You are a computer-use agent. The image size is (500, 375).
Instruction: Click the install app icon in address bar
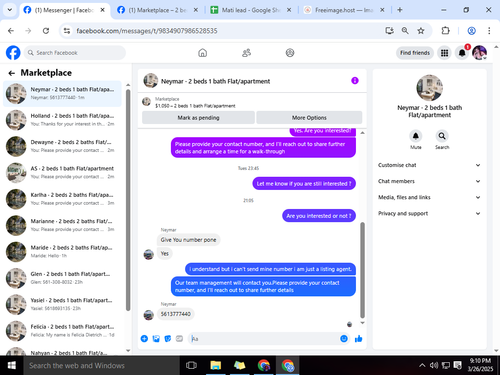[x=389, y=31]
